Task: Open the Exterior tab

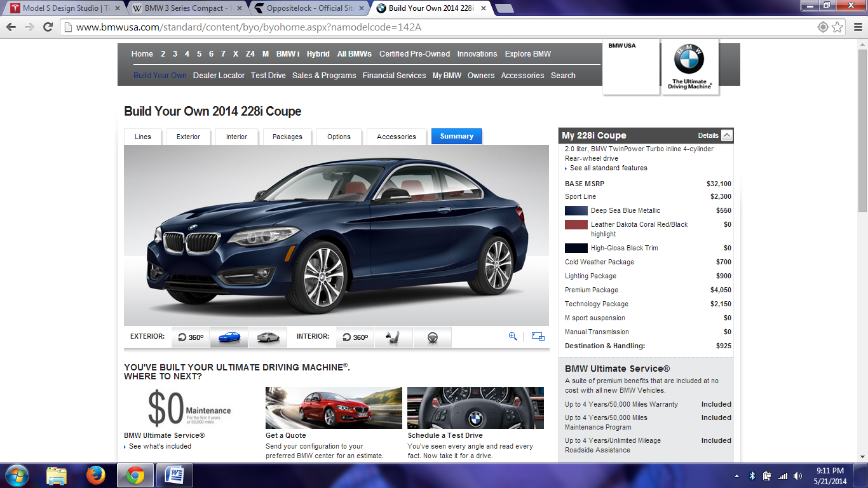Action: point(189,137)
